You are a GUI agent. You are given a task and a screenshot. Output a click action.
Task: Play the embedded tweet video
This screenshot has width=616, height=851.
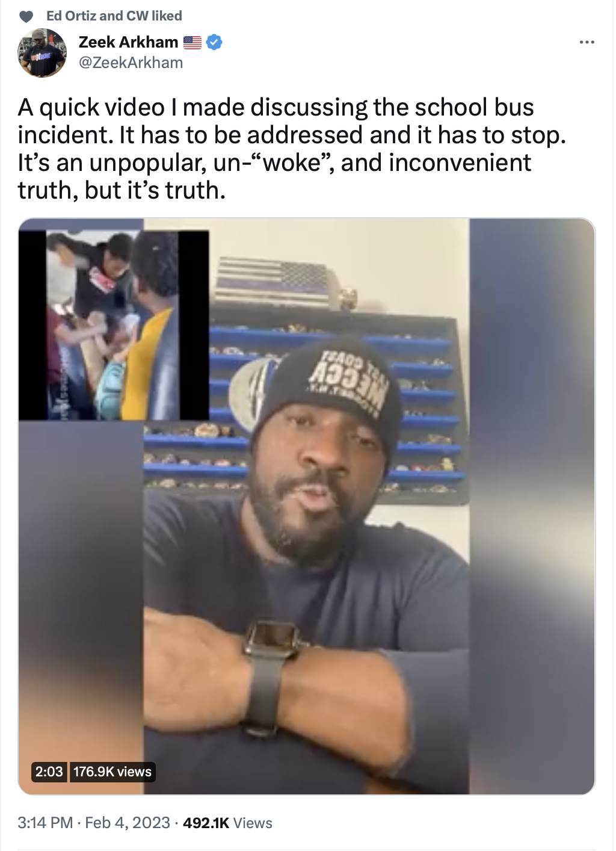pyautogui.click(x=307, y=506)
